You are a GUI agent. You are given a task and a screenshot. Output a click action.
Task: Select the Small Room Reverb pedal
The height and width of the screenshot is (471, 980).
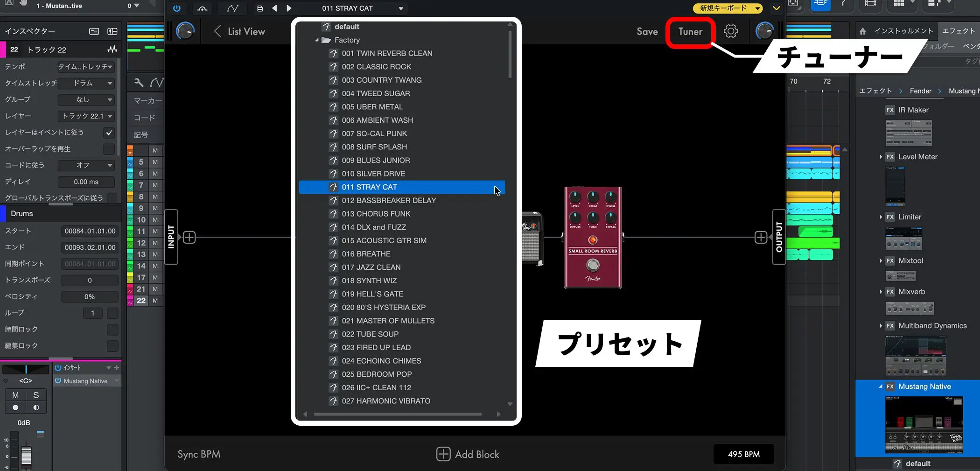(x=593, y=238)
